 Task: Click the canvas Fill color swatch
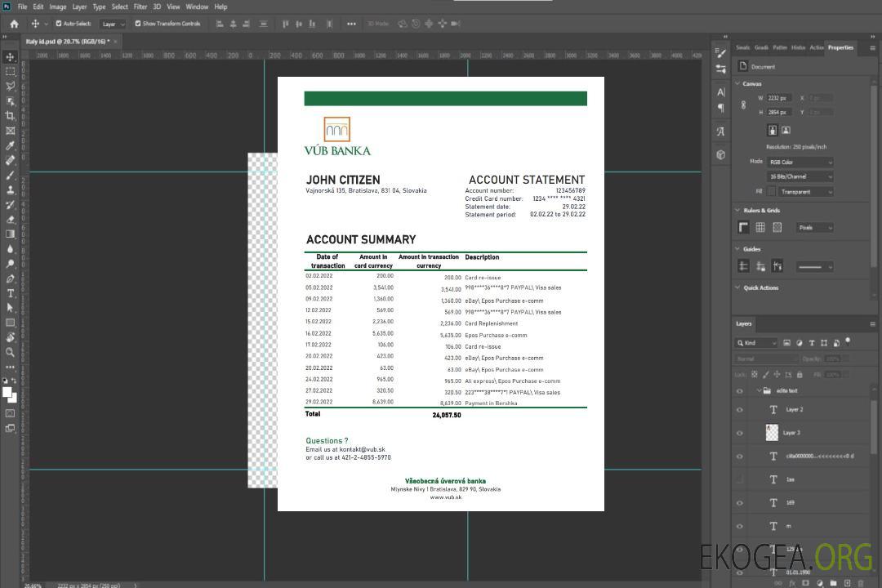771,192
